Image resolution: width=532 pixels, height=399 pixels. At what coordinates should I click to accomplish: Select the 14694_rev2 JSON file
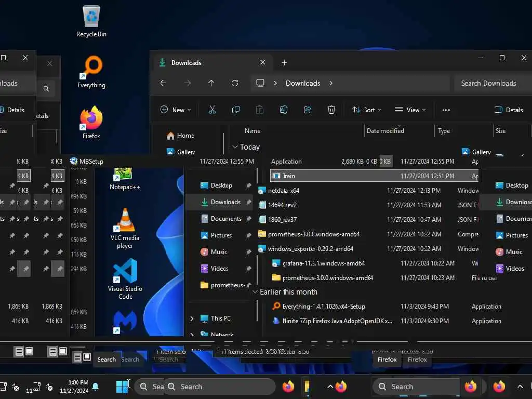[278, 205]
